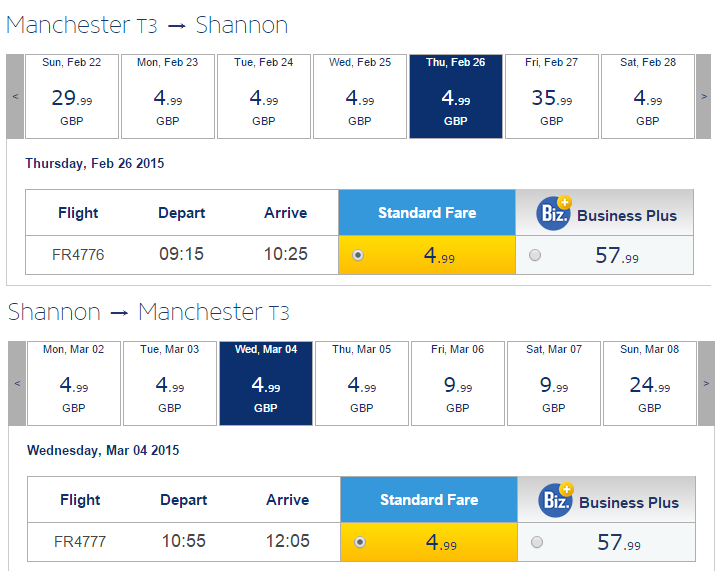Click the FR4777 flight number
Image resolution: width=718 pixels, height=582 pixels.
80,542
